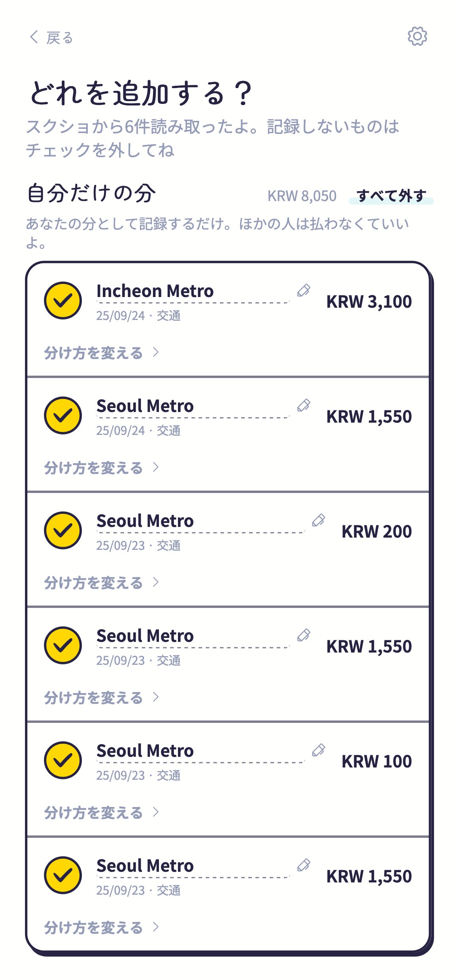The width and height of the screenshot is (459, 980).
Task: Edit the 25/09/24 Seoul Metro entry pencil
Action: 304,405
